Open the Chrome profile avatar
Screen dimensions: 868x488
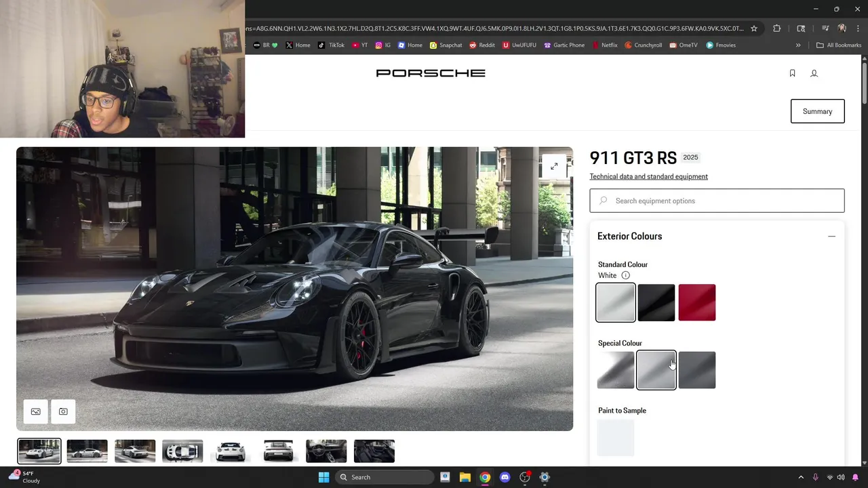[842, 28]
